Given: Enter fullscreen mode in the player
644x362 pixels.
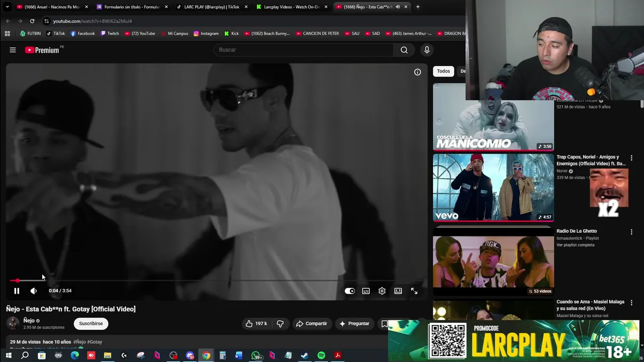Looking at the screenshot, I should [414, 291].
